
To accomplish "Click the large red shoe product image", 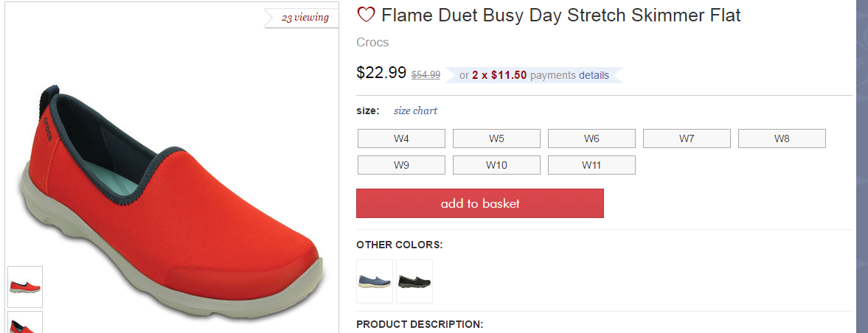I will (170, 199).
